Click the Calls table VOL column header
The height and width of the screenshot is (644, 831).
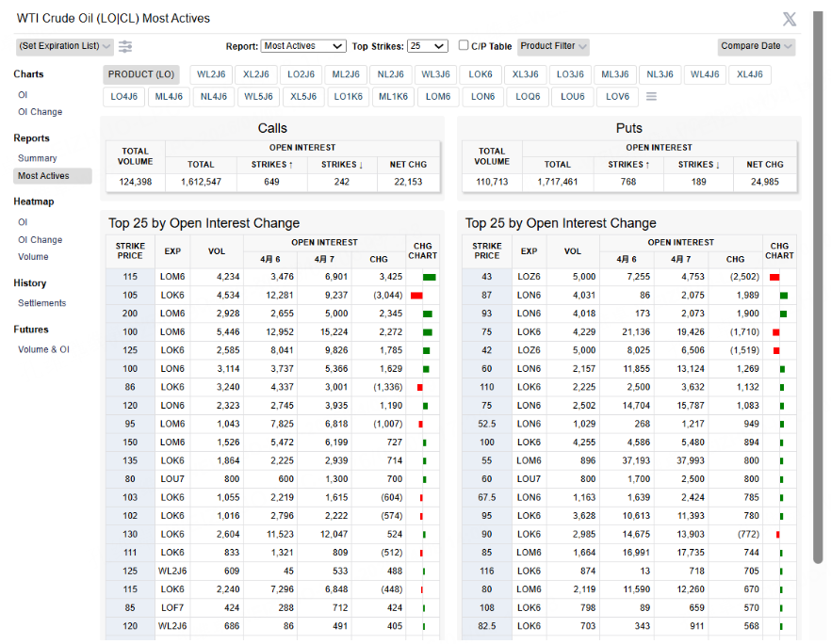point(217,251)
